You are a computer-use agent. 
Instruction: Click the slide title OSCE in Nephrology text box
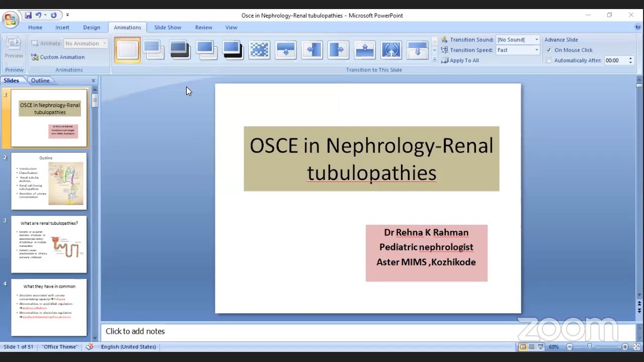click(x=371, y=159)
